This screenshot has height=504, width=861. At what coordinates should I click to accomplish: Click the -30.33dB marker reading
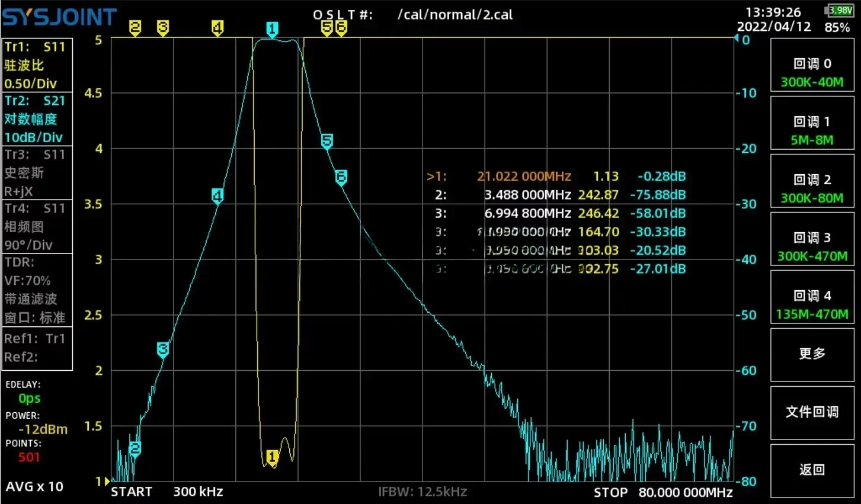point(658,232)
